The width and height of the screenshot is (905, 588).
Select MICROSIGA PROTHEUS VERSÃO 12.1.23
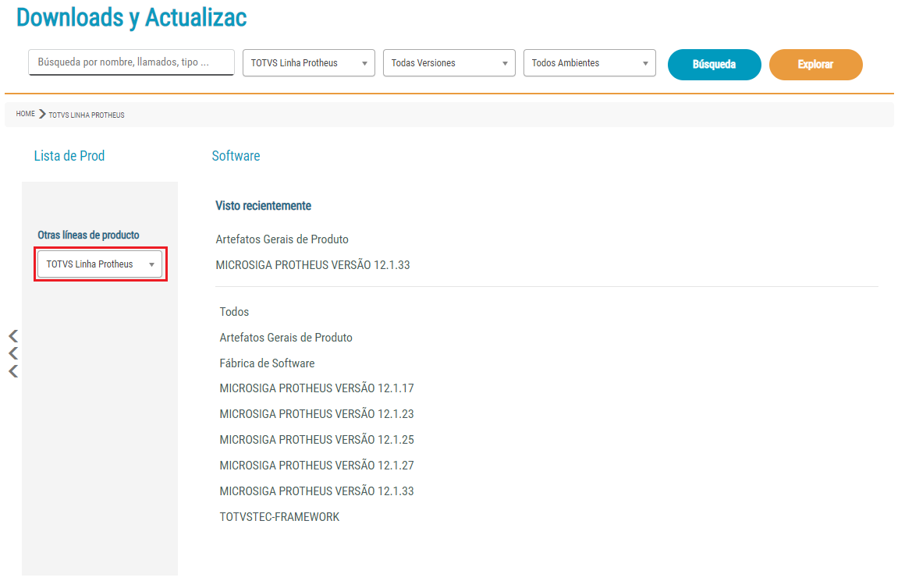click(316, 414)
